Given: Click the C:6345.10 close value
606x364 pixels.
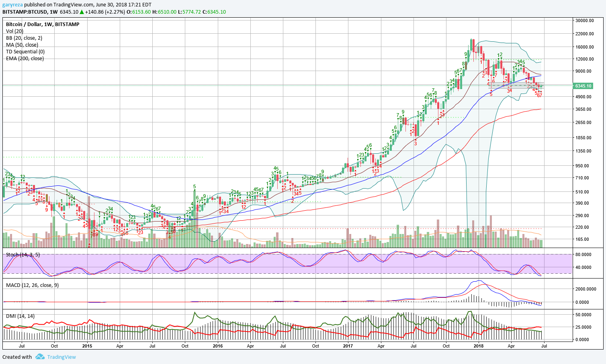Looking at the screenshot, I should [x=214, y=12].
